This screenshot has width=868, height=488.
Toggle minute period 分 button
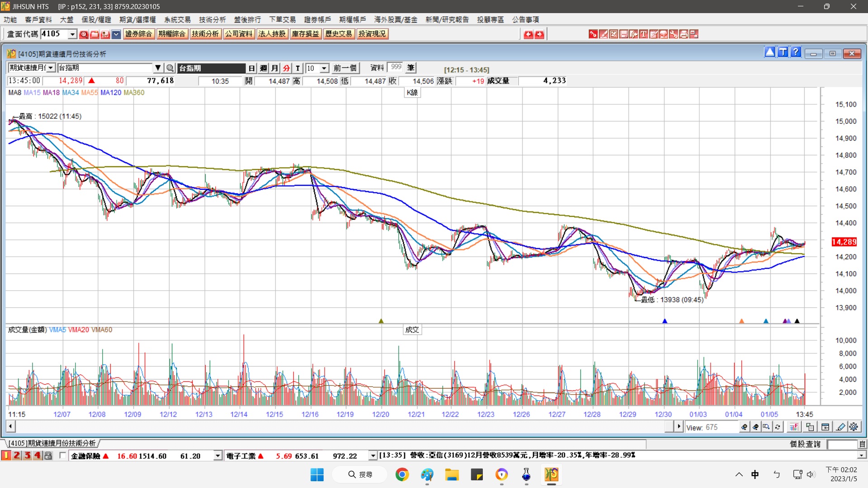point(286,68)
